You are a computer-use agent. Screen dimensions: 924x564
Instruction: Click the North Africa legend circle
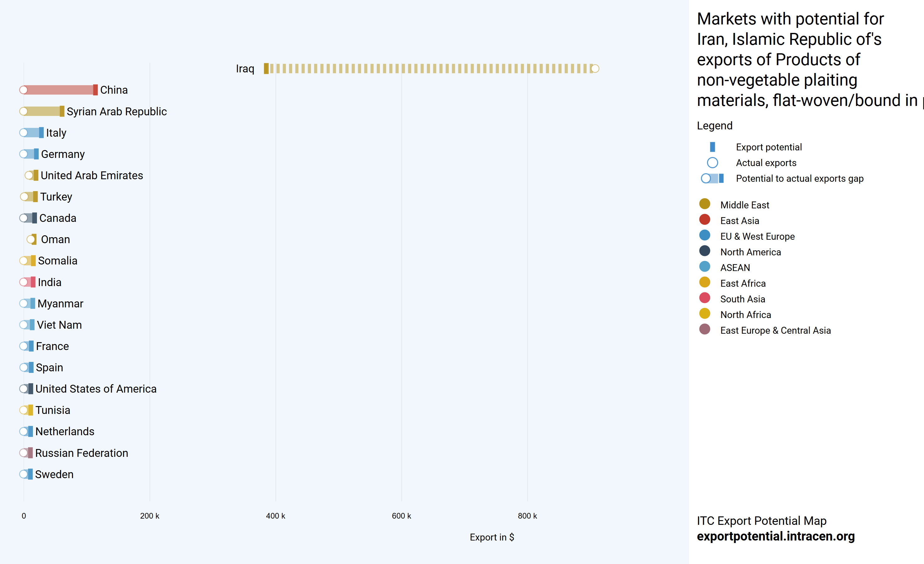coord(705,314)
